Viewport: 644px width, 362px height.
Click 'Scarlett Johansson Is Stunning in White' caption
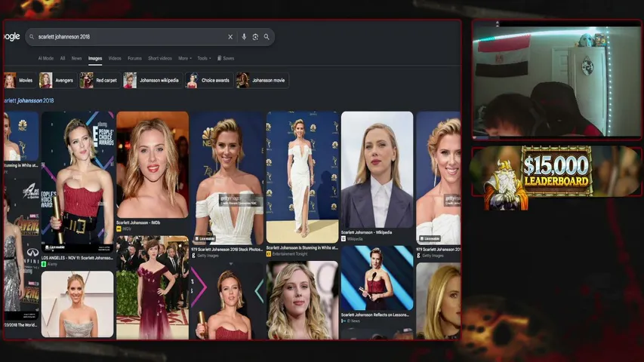[x=302, y=248]
